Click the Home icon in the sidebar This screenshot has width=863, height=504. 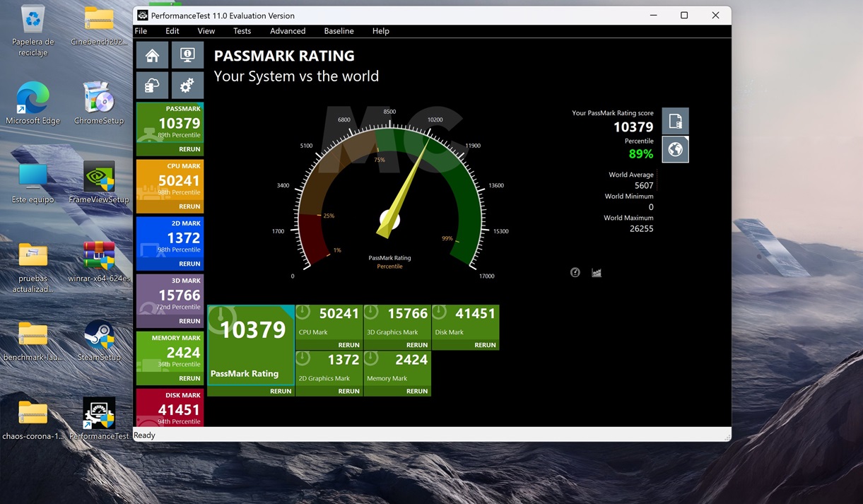152,55
